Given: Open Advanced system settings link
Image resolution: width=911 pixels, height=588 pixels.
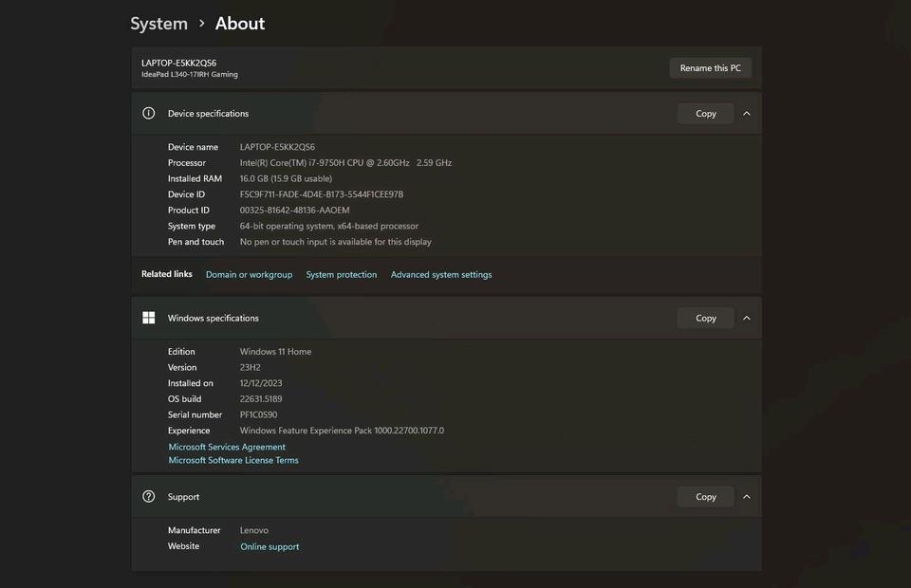Looking at the screenshot, I should 441,274.
